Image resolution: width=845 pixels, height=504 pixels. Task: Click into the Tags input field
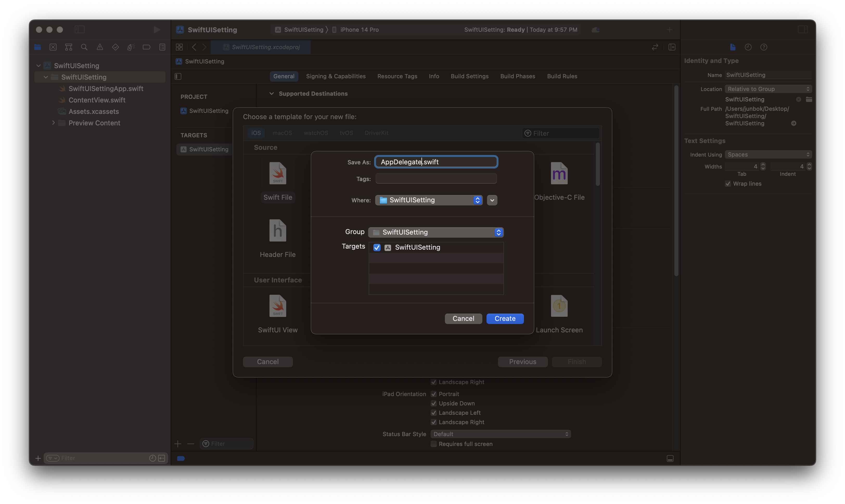436,179
